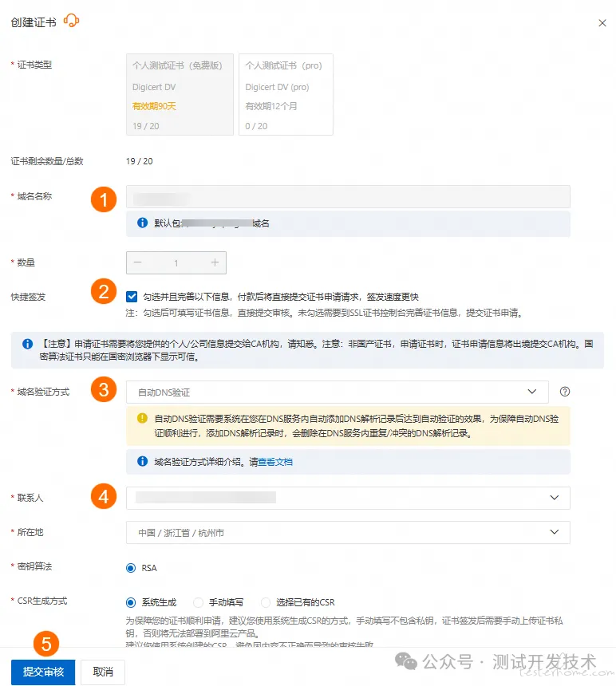Select the RSA radio button
Screen dimensions: 616x686
pyautogui.click(x=131, y=568)
